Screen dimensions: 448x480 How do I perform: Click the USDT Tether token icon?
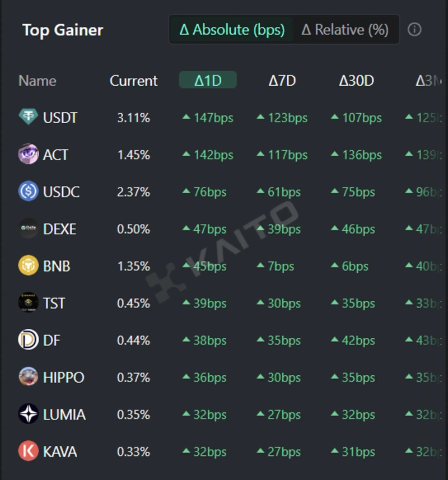tap(28, 118)
